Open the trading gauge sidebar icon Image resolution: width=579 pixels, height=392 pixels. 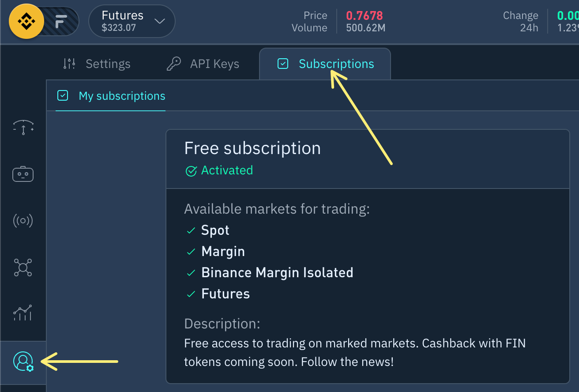pyautogui.click(x=23, y=127)
